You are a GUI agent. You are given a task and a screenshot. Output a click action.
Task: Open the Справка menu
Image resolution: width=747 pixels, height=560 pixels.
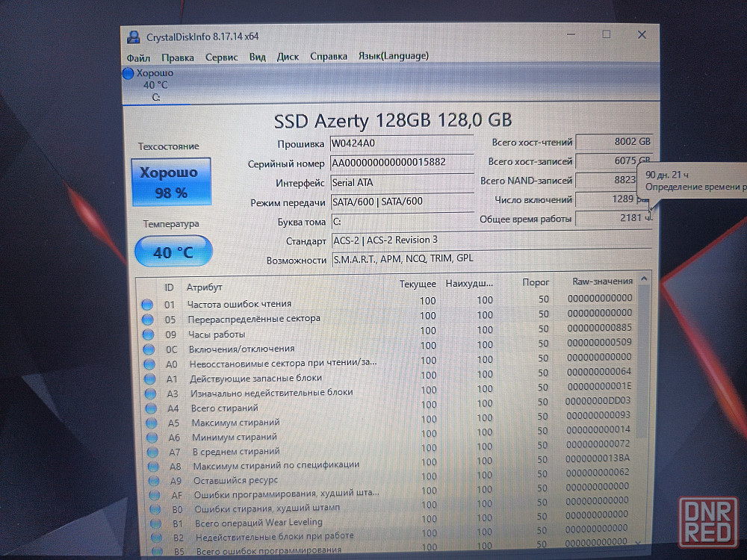329,56
